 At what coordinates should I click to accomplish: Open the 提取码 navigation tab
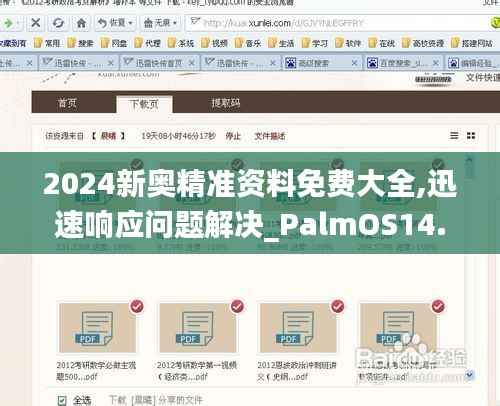click(226, 103)
